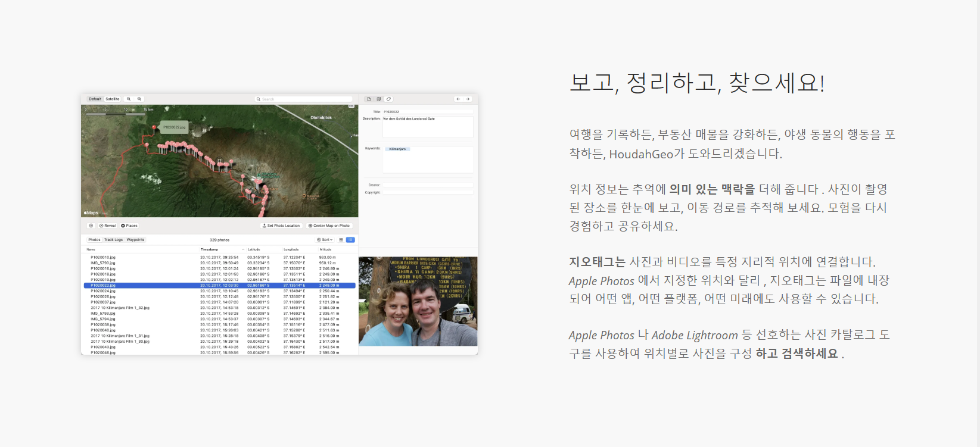Viewport: 980px width, 447px height.
Task: Zoom out the map view
Action: pos(129,99)
